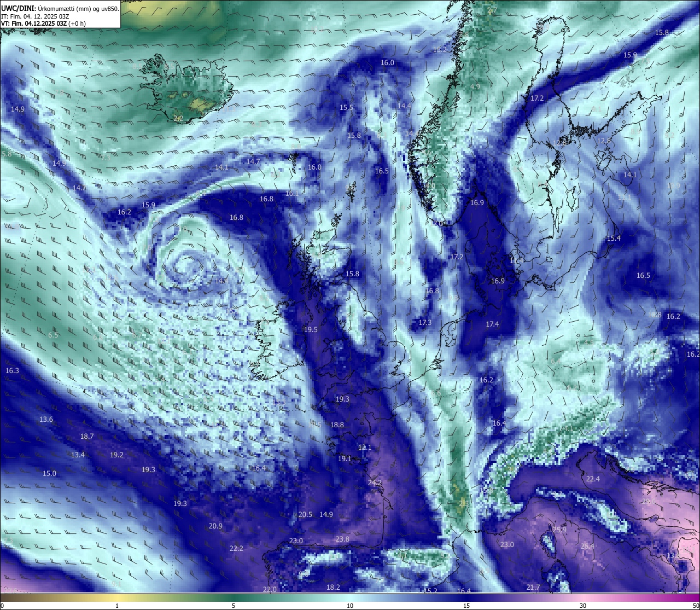This screenshot has width=700, height=610.
Task: Click the 18.8 value on the map
Action: point(337,425)
